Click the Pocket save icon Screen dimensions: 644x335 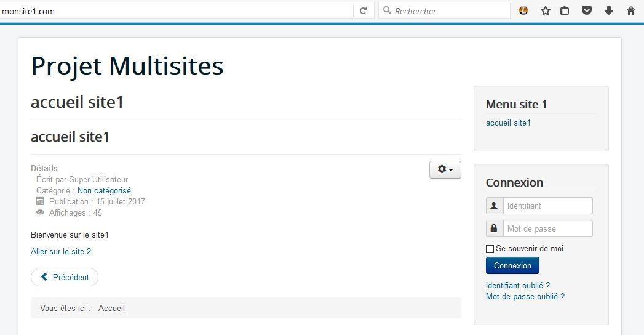[x=587, y=10]
